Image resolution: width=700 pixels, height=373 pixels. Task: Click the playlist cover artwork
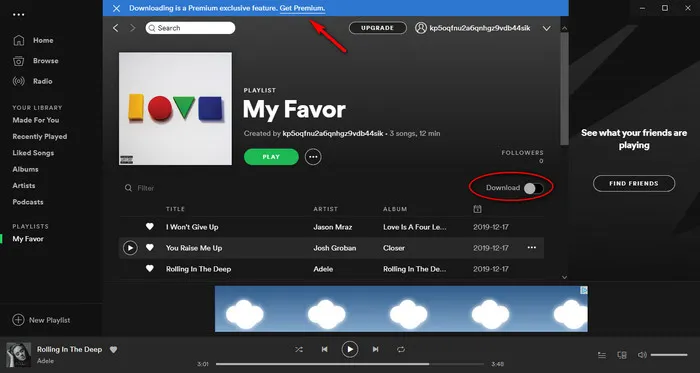175,109
